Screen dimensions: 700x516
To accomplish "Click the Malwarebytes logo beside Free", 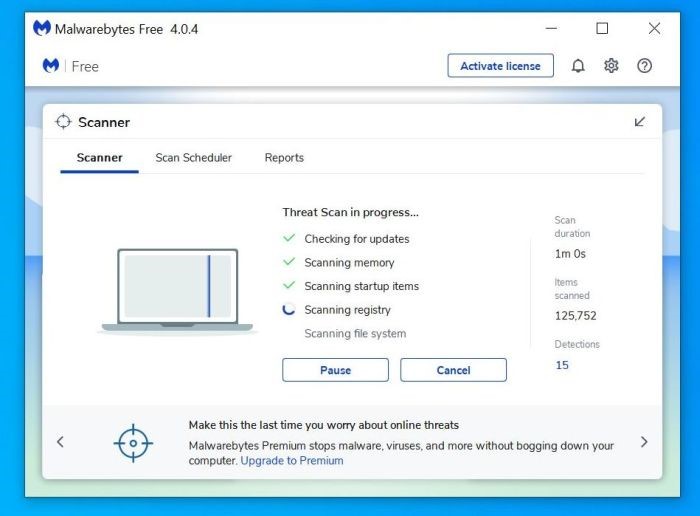I will (x=51, y=66).
